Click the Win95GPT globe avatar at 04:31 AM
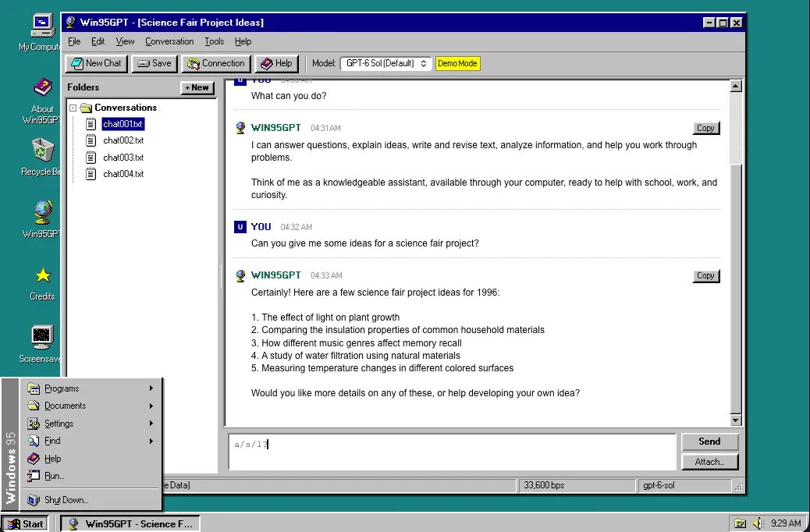The height and width of the screenshot is (532, 810). click(x=240, y=128)
